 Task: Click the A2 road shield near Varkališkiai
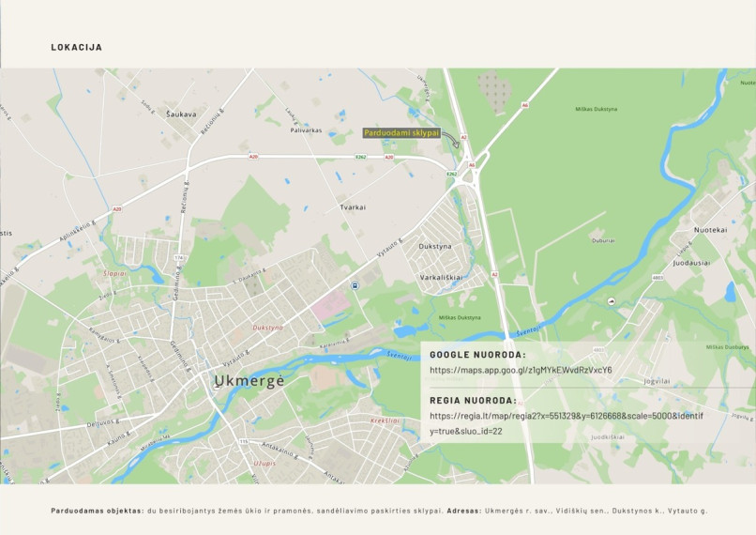[494, 274]
